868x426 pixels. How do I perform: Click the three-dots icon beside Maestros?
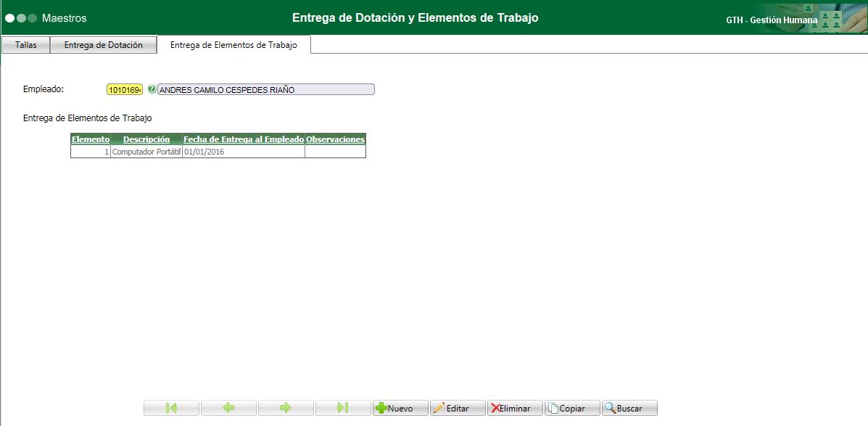pos(21,18)
